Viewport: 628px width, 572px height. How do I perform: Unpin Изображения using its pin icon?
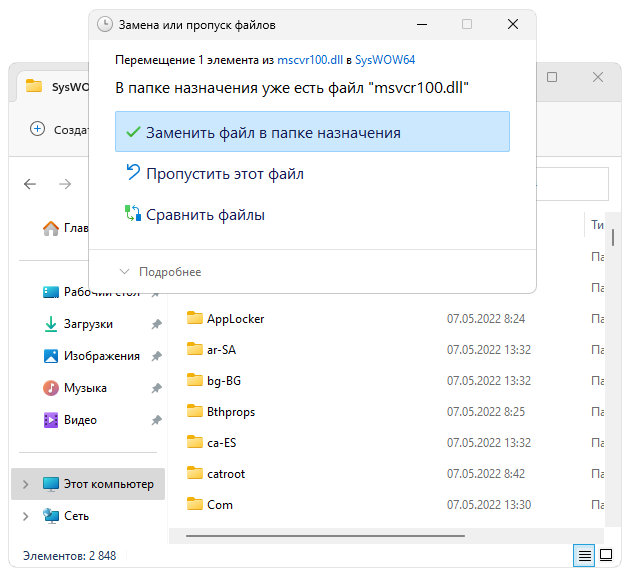pos(157,356)
